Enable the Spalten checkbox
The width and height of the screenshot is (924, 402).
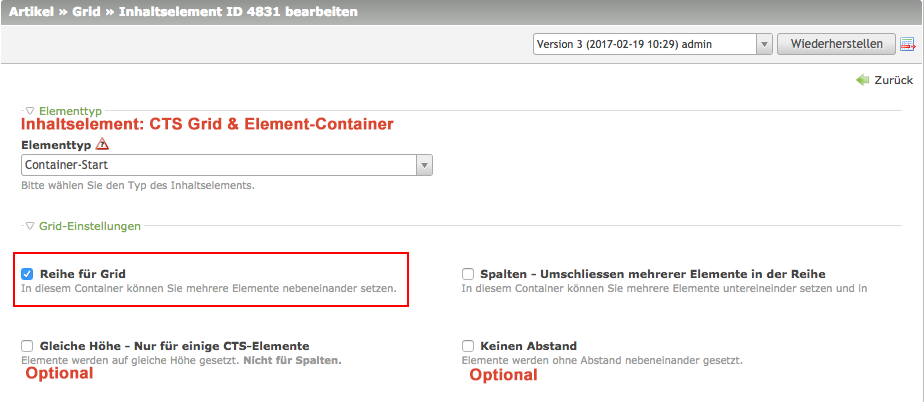coord(468,274)
